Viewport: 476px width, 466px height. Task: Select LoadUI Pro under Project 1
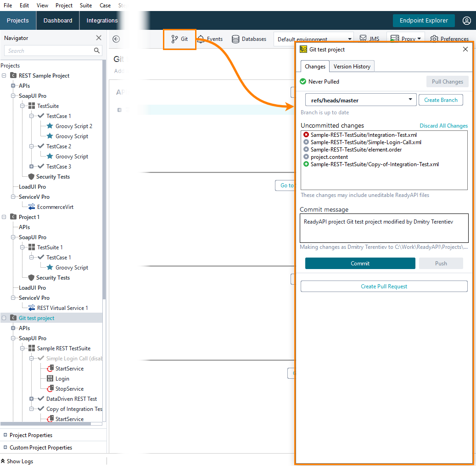tap(32, 287)
